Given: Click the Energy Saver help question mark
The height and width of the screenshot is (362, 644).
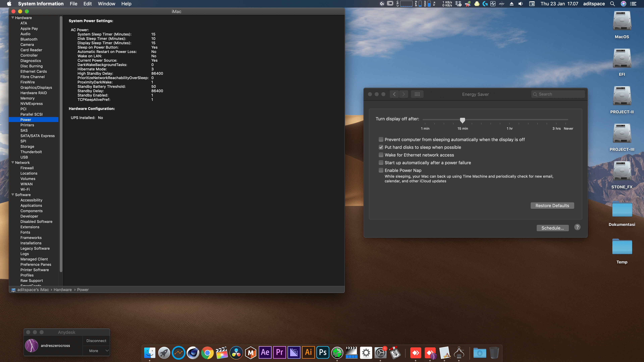Looking at the screenshot, I should click(x=577, y=227).
